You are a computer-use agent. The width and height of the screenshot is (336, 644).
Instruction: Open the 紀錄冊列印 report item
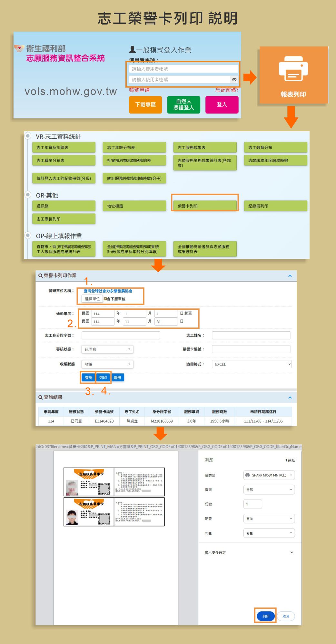275,206
